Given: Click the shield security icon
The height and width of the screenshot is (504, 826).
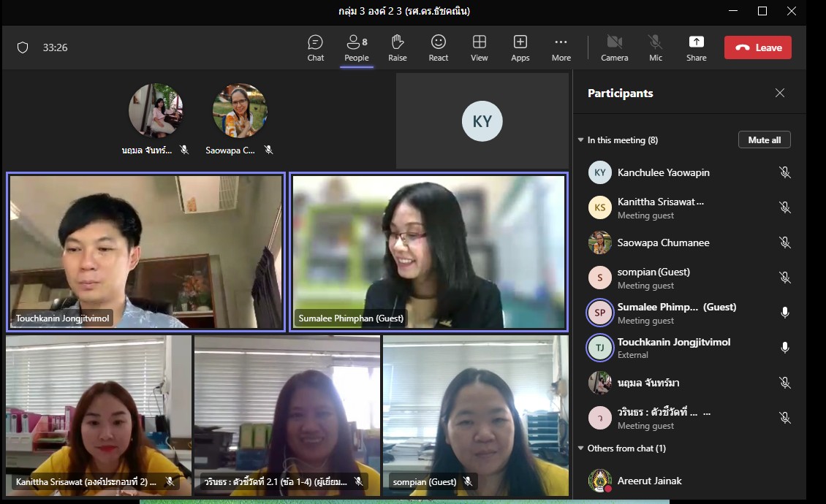Looking at the screenshot, I should 23,47.
